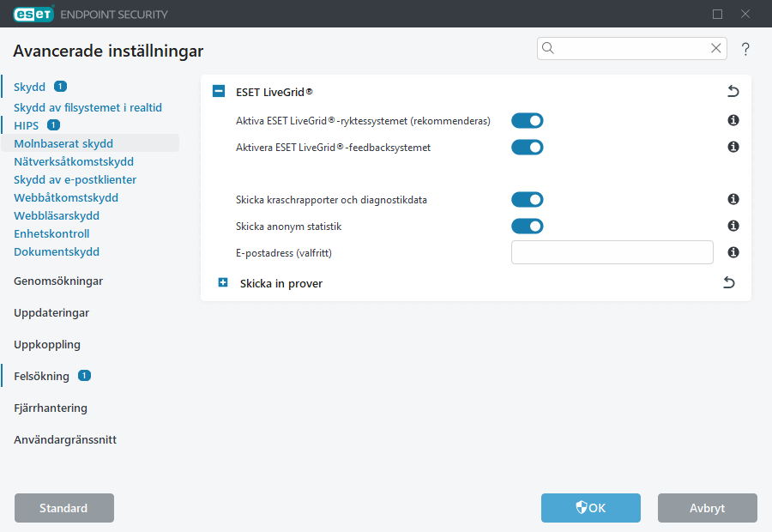Click the info icon next to feedbacksystemet

pos(733,147)
